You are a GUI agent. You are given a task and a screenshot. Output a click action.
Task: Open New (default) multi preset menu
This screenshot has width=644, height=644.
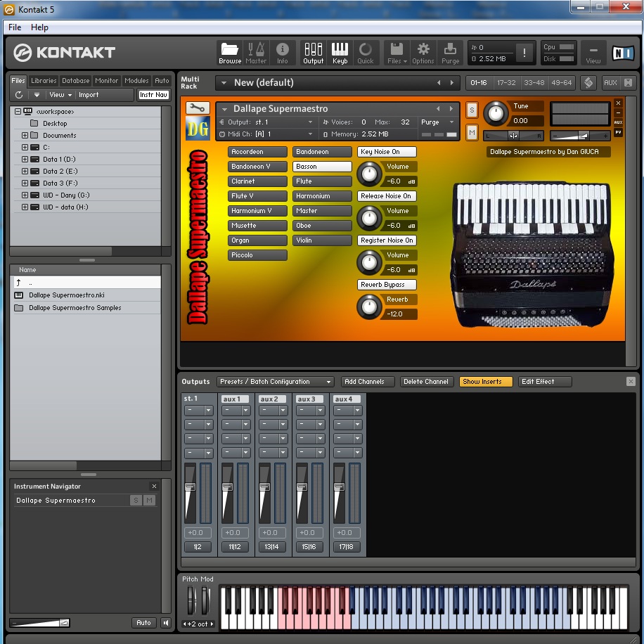coord(224,82)
